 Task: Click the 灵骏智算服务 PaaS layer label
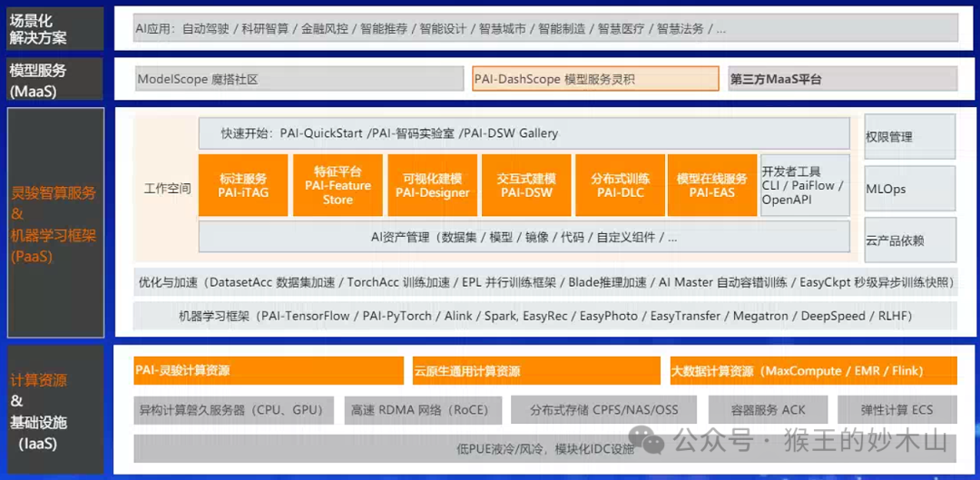(x=55, y=222)
